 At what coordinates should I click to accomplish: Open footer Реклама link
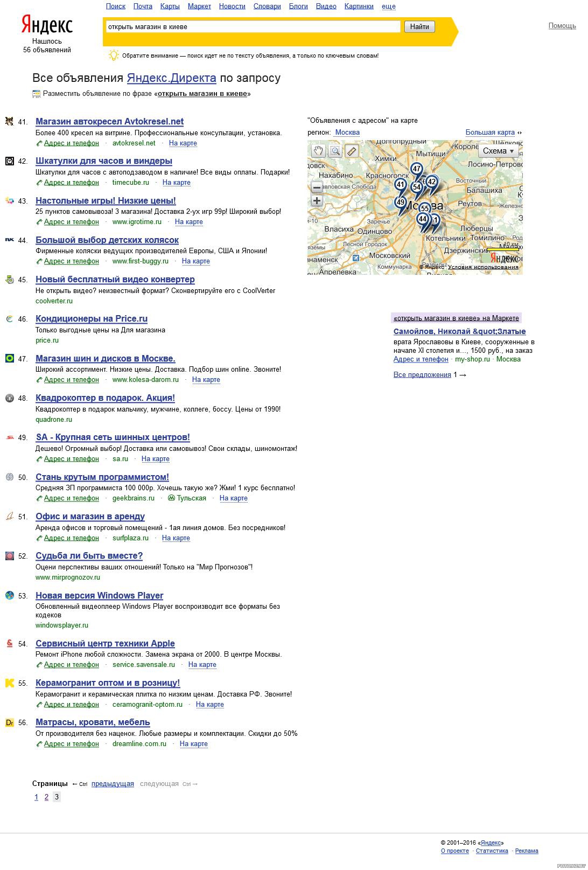(527, 851)
